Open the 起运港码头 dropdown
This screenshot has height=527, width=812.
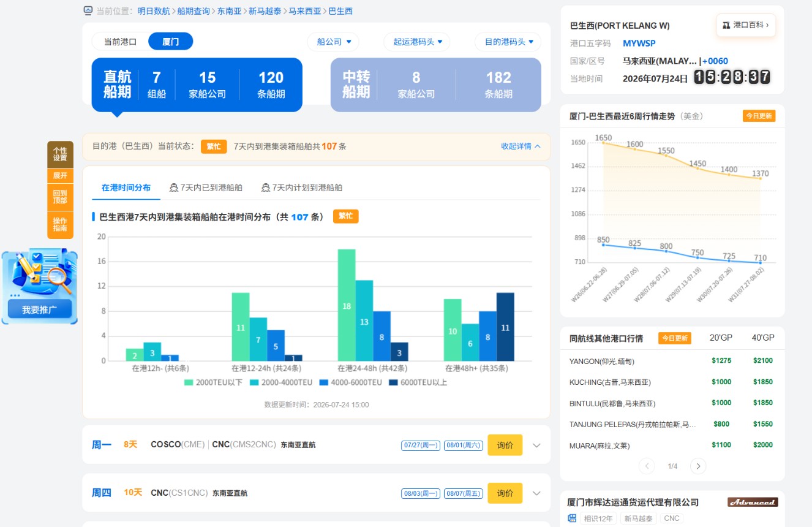(417, 42)
